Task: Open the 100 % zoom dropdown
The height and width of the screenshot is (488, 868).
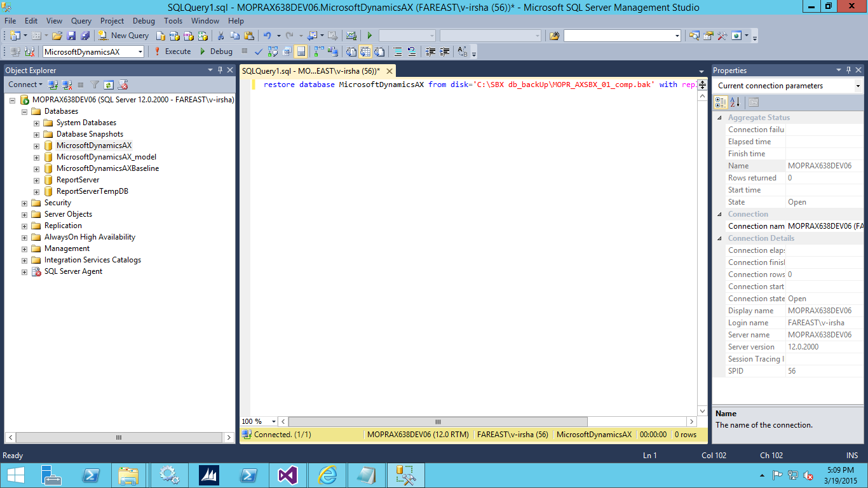Action: point(274,421)
